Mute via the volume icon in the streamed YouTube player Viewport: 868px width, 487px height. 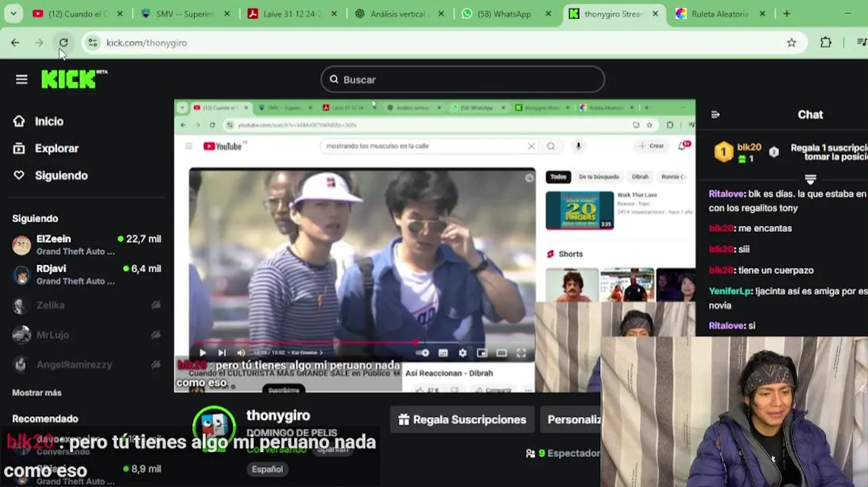(x=241, y=352)
